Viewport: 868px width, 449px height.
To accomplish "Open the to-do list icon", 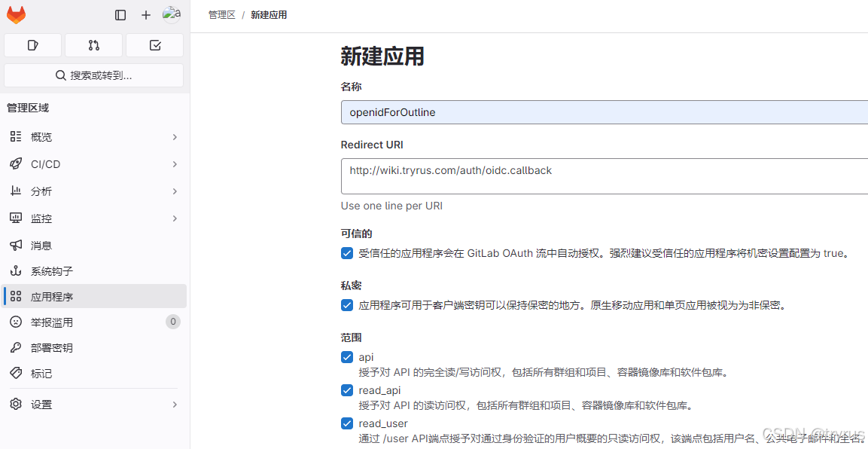I will tap(154, 45).
